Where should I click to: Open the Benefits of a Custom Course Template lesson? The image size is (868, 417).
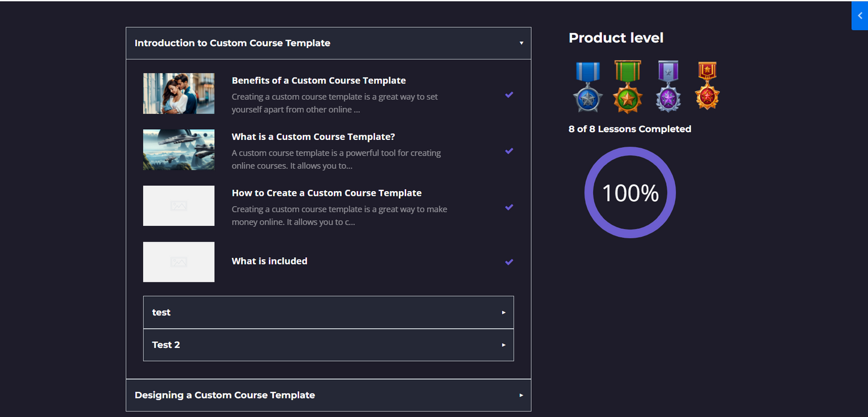(x=318, y=80)
